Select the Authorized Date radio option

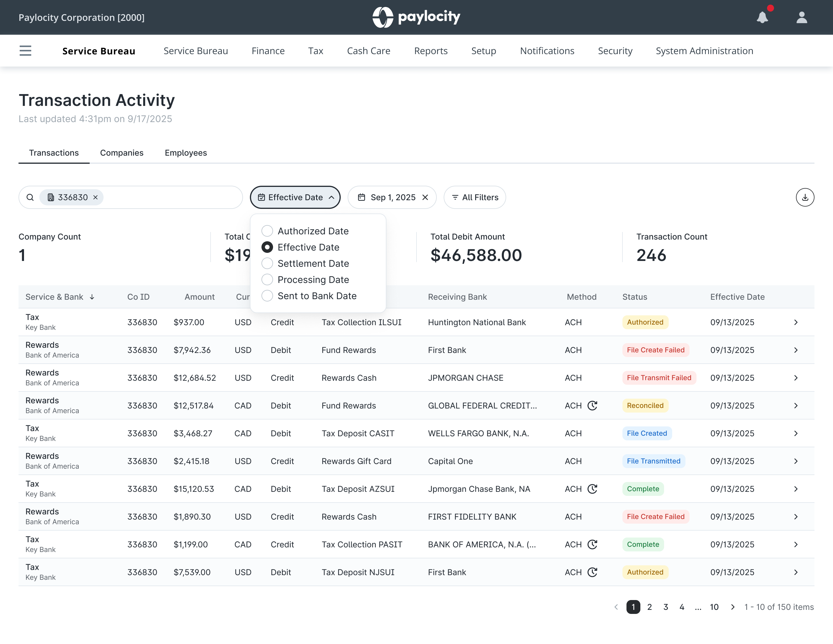click(x=267, y=231)
